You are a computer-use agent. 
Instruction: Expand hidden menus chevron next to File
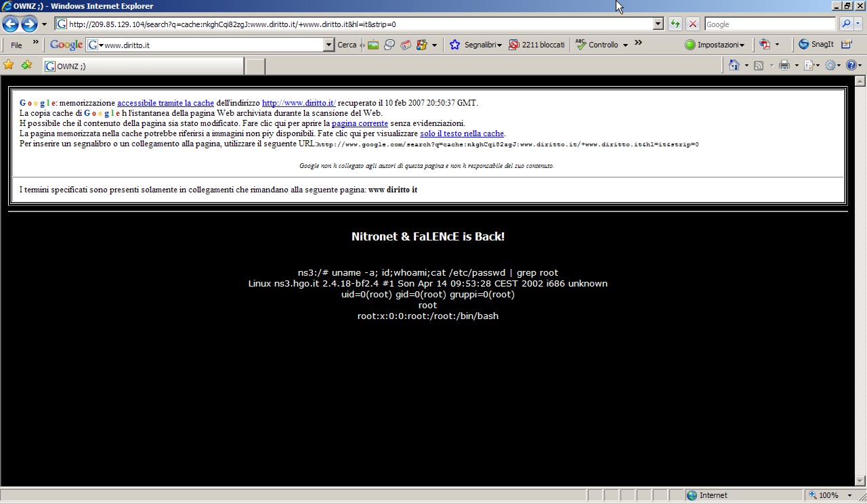[x=36, y=43]
